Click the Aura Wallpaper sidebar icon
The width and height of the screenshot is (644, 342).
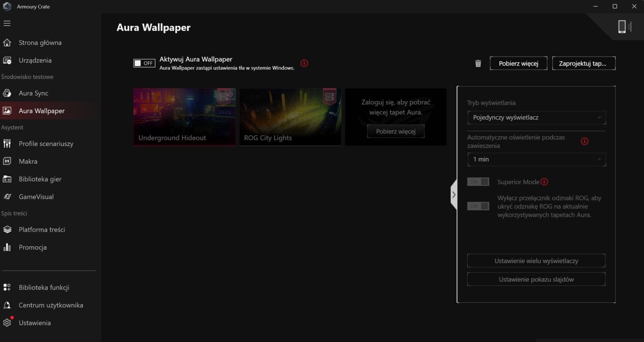tap(7, 111)
